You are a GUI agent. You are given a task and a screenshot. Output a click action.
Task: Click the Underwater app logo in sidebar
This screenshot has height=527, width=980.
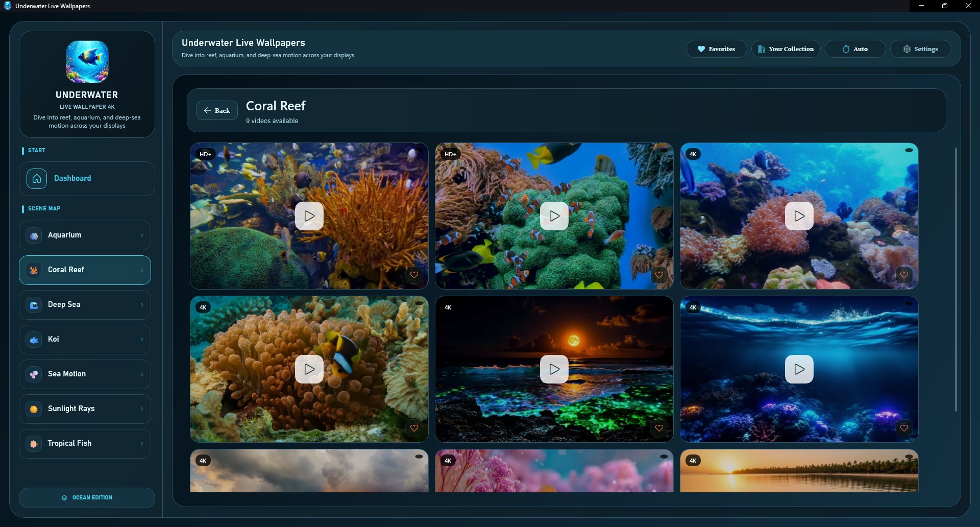click(x=87, y=62)
